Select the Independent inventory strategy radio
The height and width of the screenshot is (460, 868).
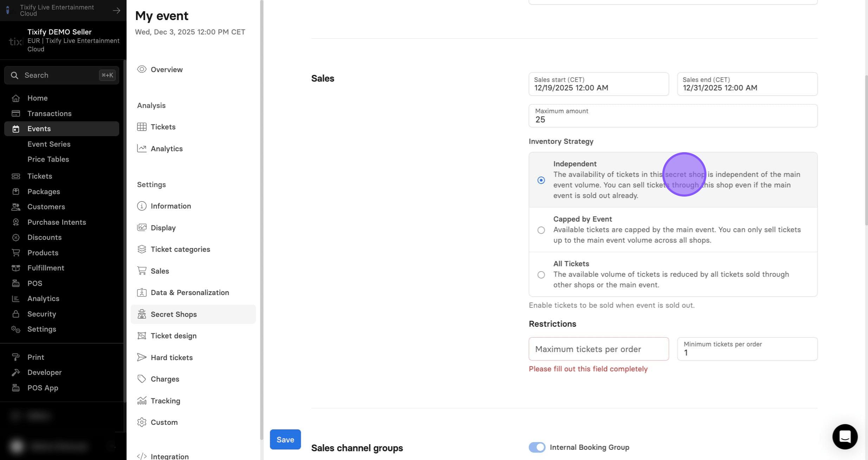tap(541, 180)
